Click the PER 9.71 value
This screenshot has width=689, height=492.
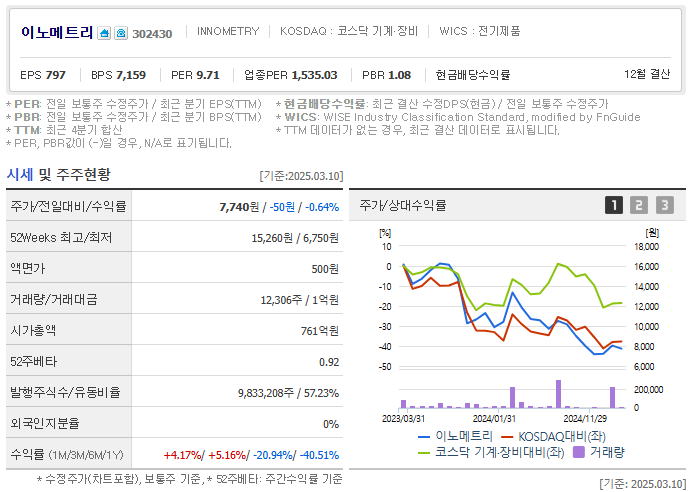[195, 75]
